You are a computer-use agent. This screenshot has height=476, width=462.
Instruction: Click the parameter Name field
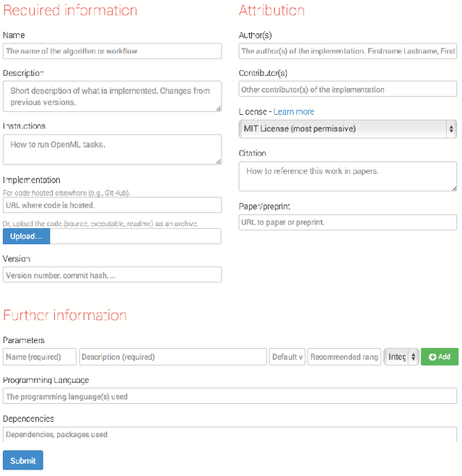tap(40, 357)
